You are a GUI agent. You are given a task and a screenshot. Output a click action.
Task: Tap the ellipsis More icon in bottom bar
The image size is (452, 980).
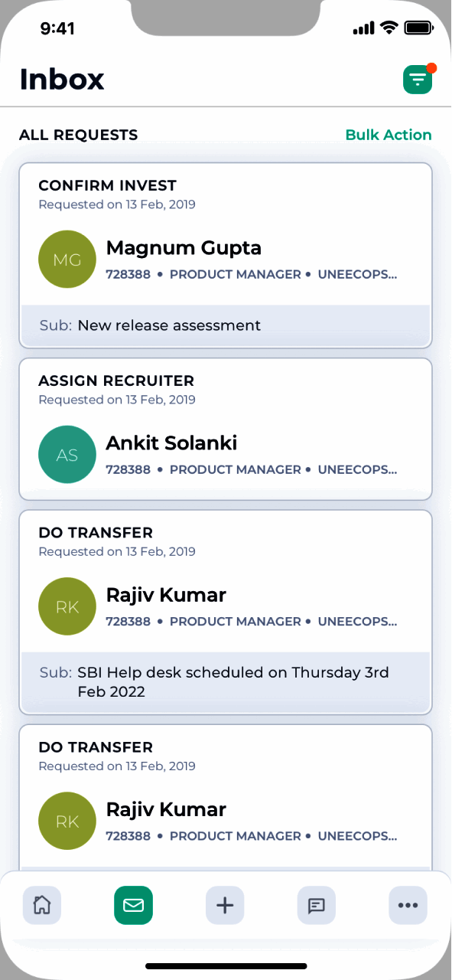(x=408, y=905)
